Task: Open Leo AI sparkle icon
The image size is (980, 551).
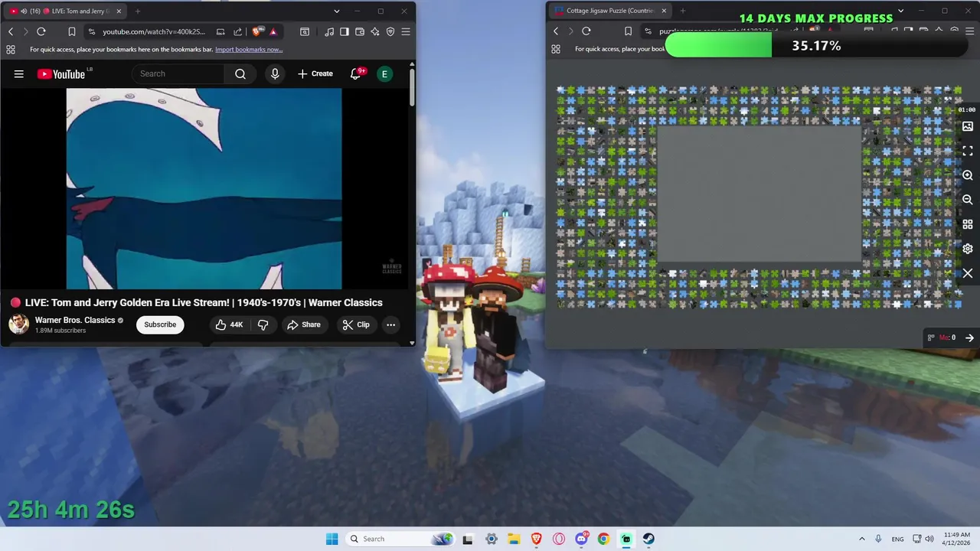Action: point(374,31)
